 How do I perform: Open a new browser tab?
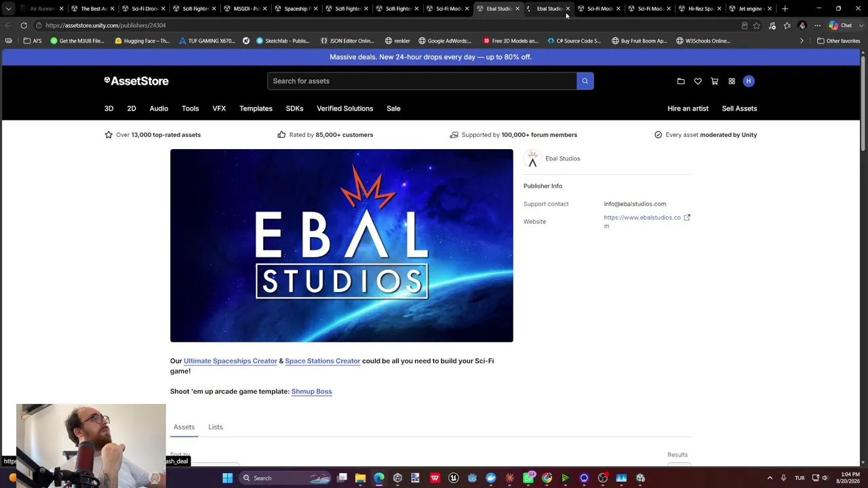[785, 9]
